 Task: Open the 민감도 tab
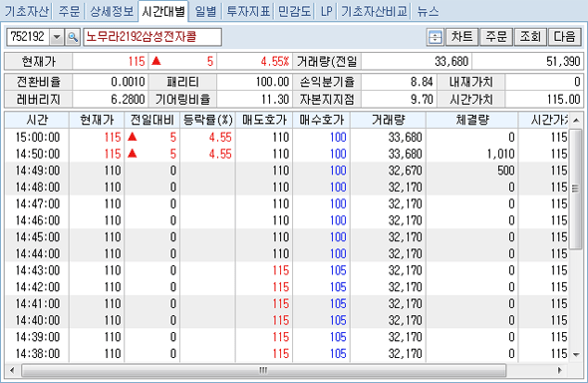coord(294,11)
